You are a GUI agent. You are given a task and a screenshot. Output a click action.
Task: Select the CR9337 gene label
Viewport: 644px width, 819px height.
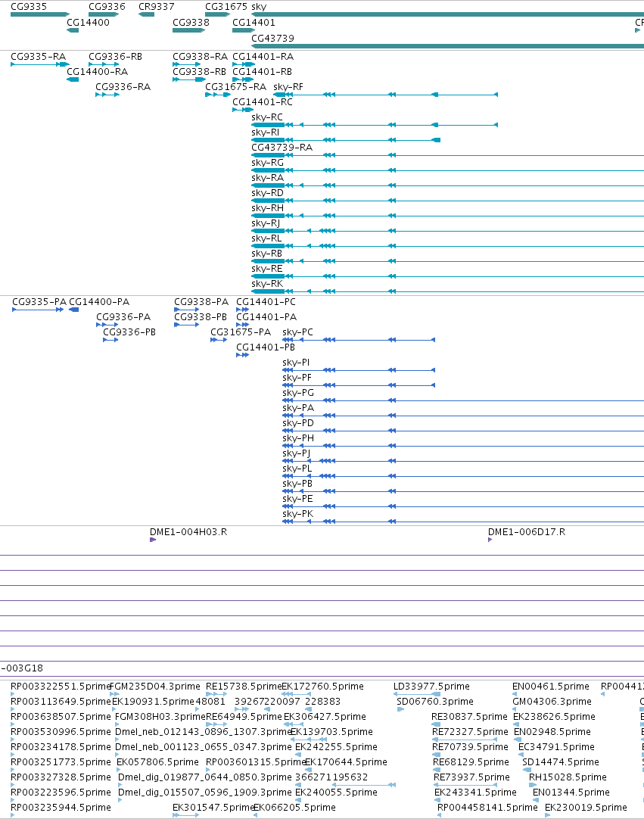(x=157, y=7)
